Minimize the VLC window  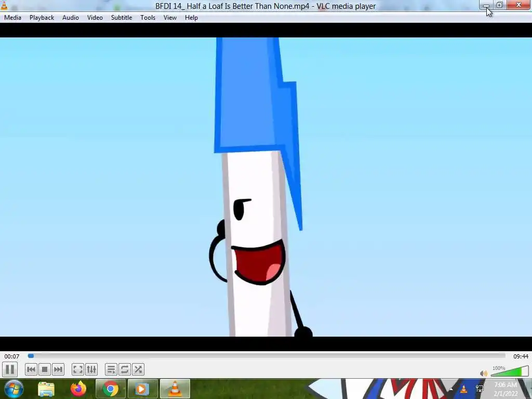[486, 5]
